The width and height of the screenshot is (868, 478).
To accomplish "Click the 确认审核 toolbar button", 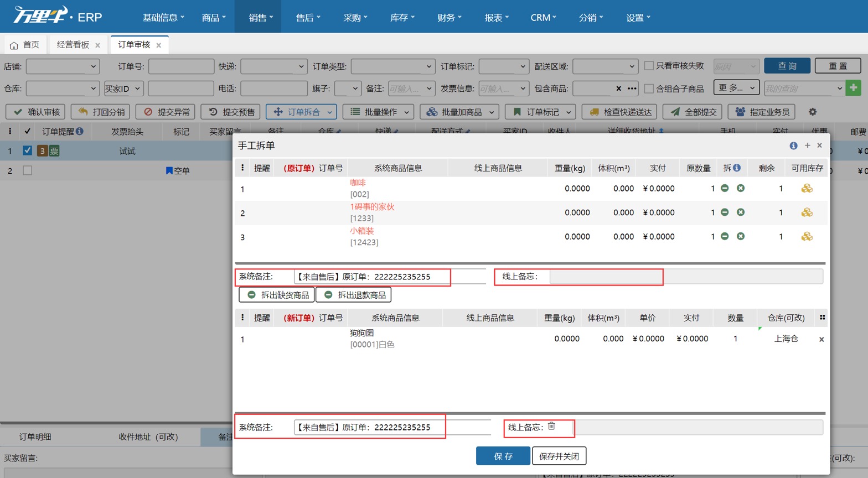I will click(x=35, y=112).
